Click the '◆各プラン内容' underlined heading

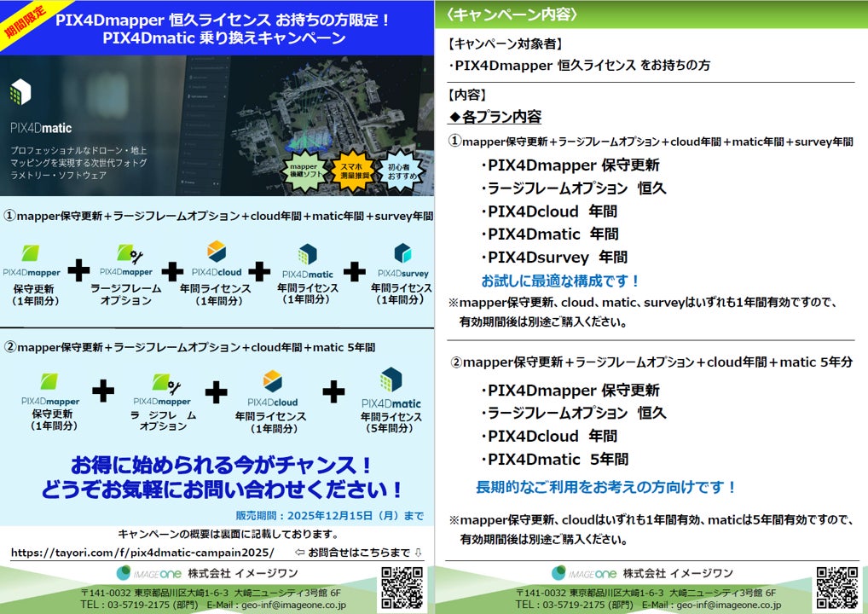[495, 117]
